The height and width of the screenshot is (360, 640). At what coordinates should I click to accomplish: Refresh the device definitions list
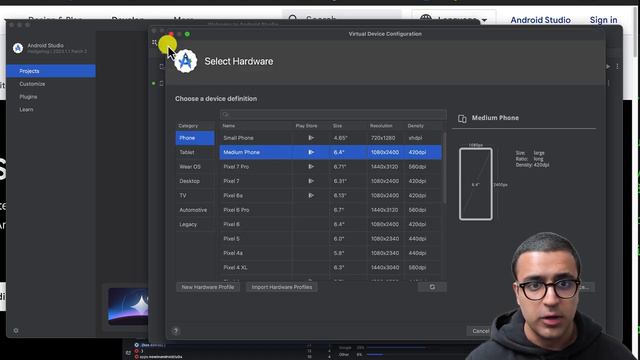[432, 287]
